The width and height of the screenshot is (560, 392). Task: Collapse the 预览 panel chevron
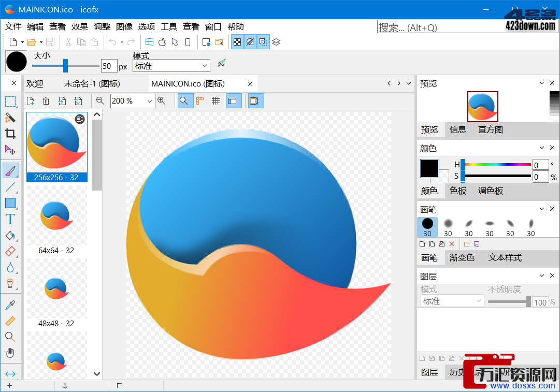point(542,83)
